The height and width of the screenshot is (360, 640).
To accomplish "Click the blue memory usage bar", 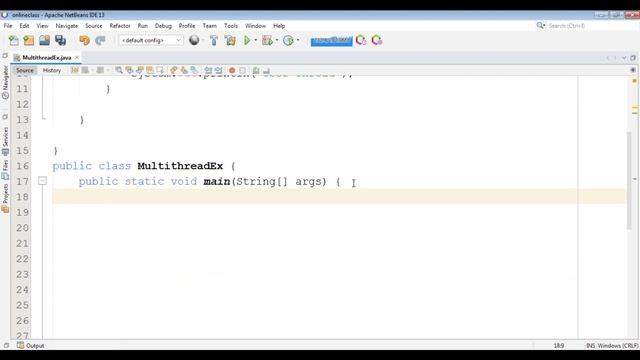I will coord(331,41).
